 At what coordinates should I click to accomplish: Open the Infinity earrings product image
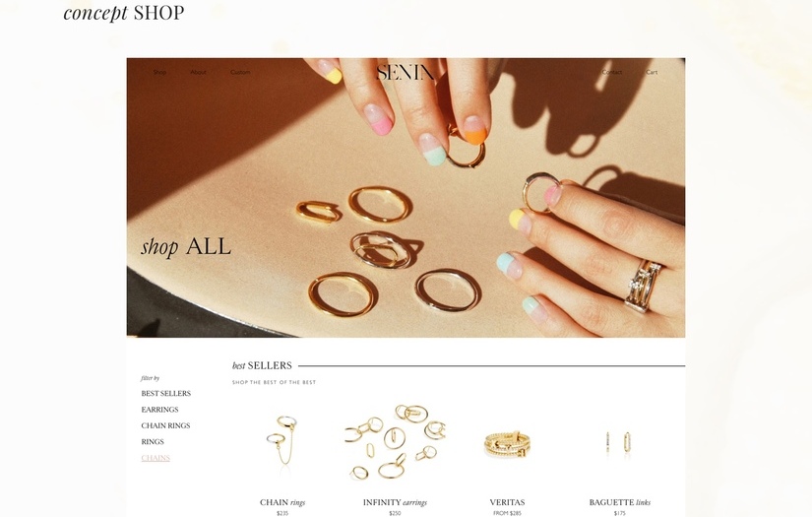point(395,441)
